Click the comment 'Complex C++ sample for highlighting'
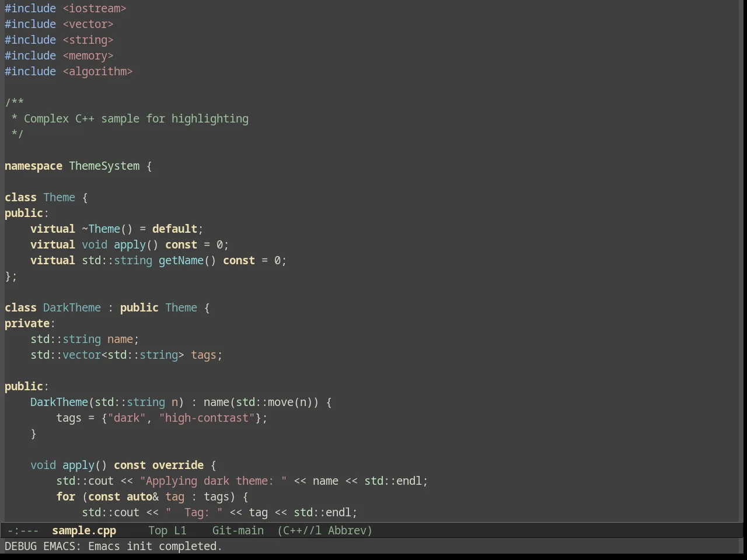This screenshot has height=560, width=747. pyautogui.click(x=136, y=119)
